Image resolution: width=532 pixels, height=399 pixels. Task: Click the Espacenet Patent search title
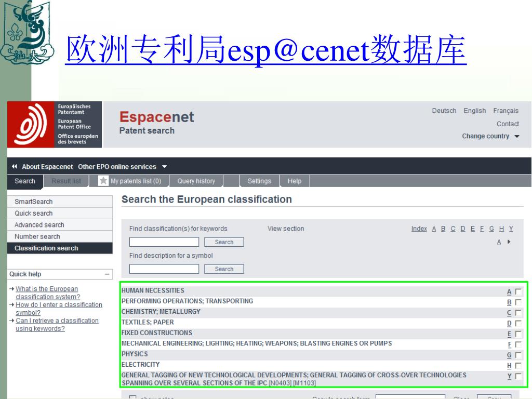156,122
